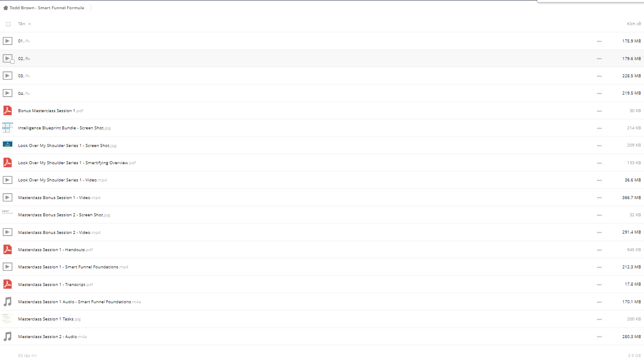Viewport: 644px width, 362px height.
Task: Click the audio note icon for Masterclass Session 2 - Audio
Action: pyautogui.click(x=8, y=336)
